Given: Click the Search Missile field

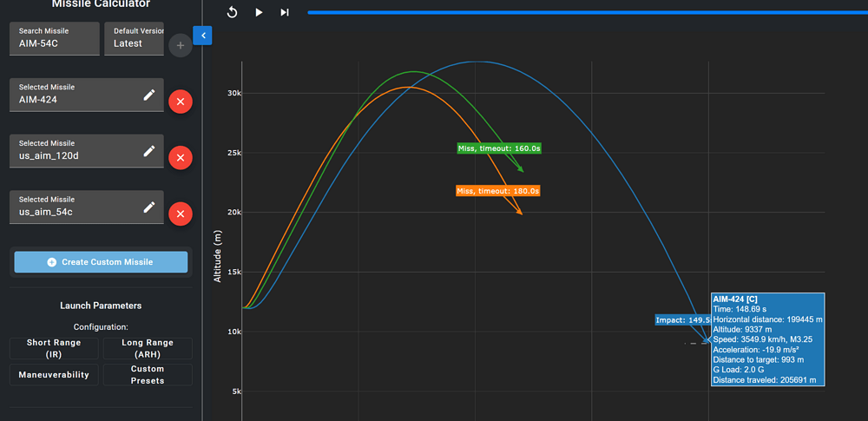Looking at the screenshot, I should tap(54, 38).
